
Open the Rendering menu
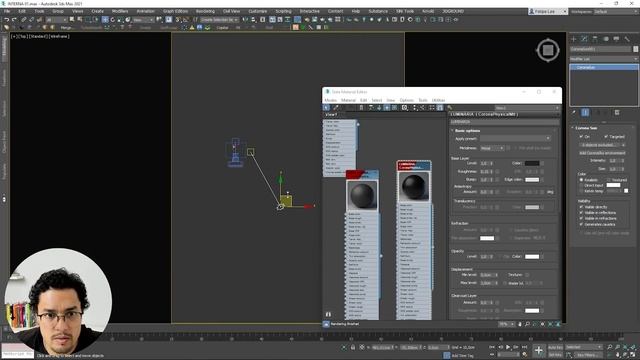tap(205, 11)
